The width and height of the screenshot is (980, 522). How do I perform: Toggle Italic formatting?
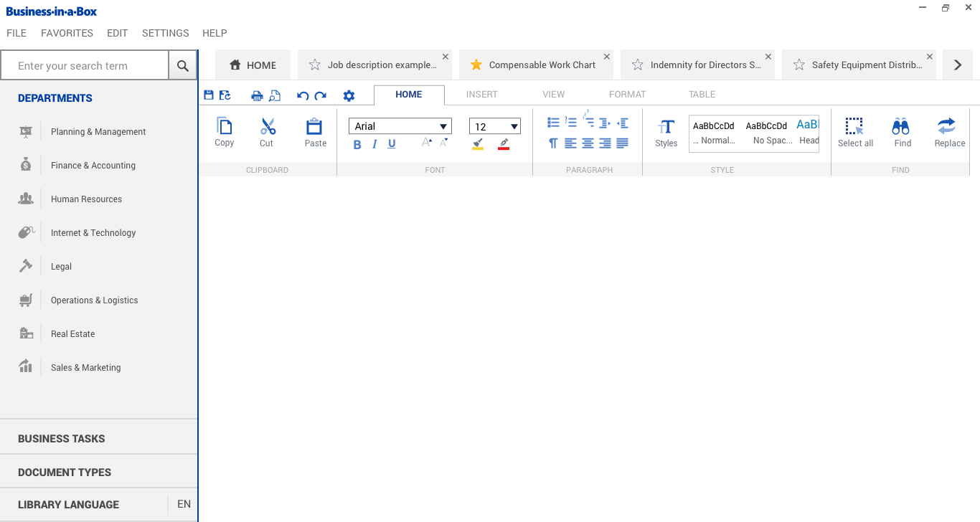(374, 144)
